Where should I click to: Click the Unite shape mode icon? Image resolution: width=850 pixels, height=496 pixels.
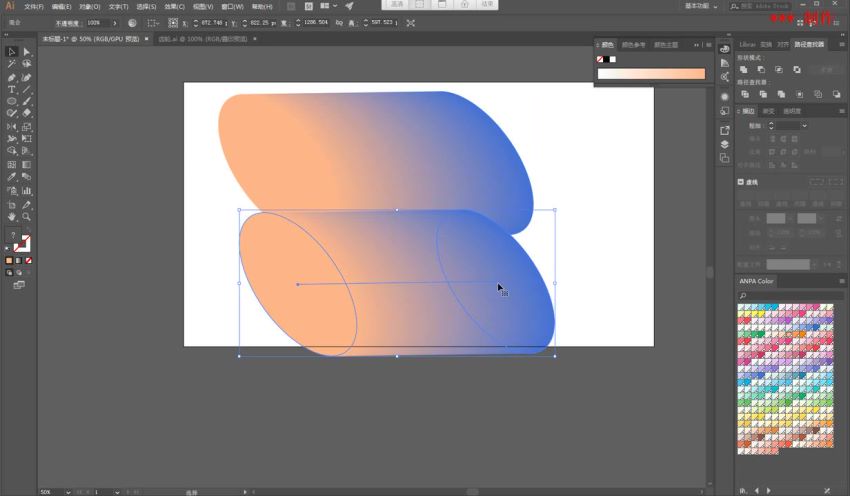coord(744,70)
